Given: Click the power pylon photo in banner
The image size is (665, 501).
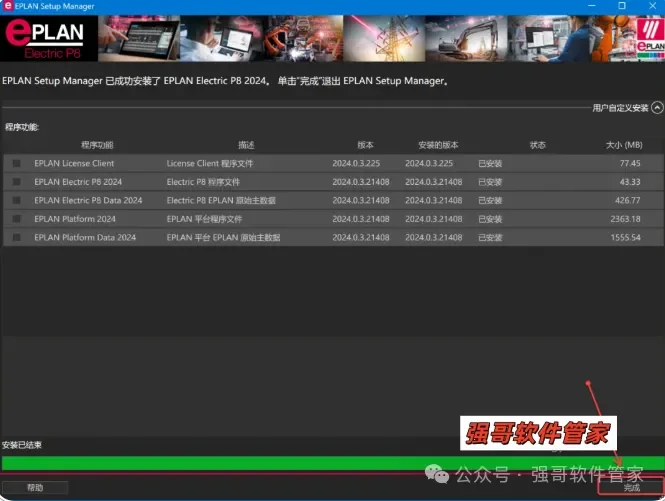Looking at the screenshot, I should point(384,39).
